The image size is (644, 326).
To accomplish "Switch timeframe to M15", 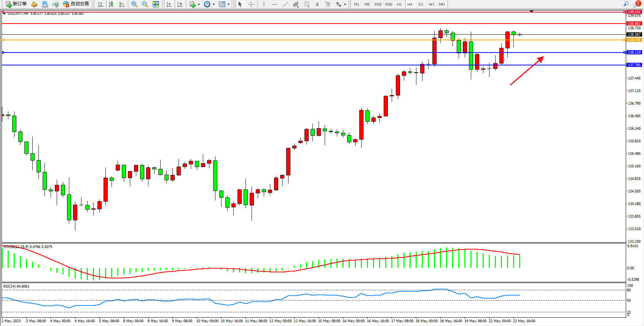I will pyautogui.click(x=378, y=5).
